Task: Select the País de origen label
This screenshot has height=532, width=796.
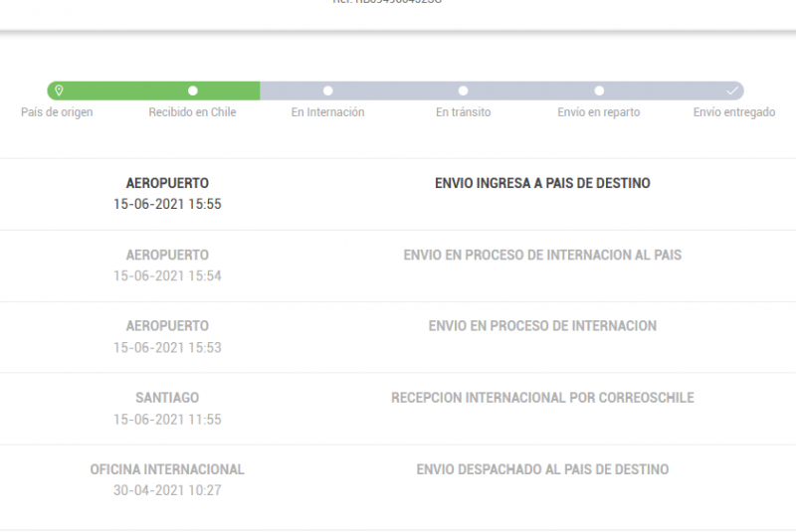Action: coord(57,112)
